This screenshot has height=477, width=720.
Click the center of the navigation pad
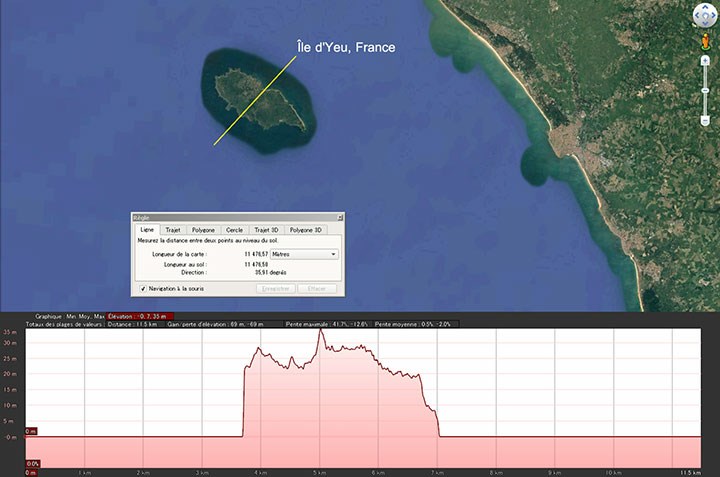point(705,16)
